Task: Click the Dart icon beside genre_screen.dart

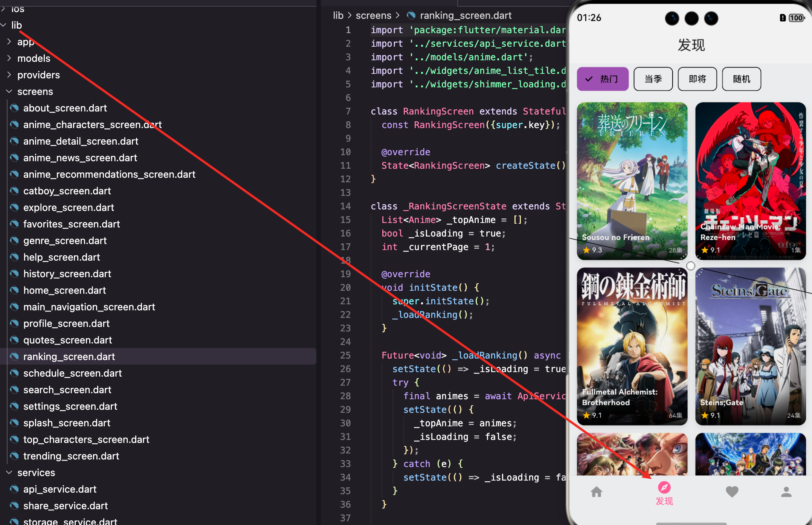Action: [x=14, y=241]
